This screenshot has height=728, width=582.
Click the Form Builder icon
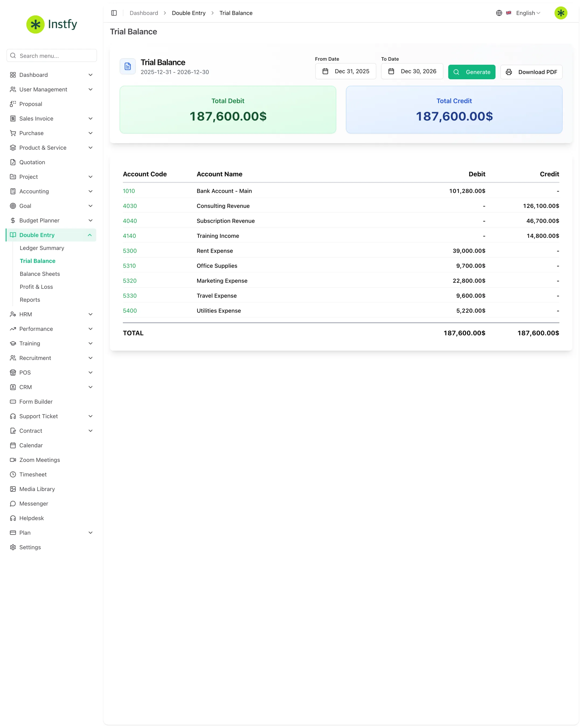13,401
